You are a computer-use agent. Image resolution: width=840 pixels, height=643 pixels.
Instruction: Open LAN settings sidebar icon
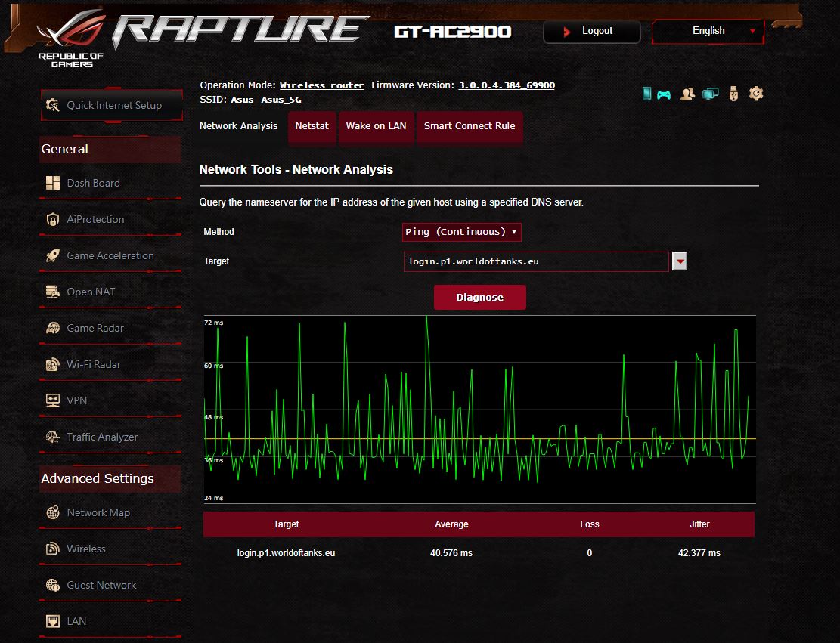tap(53, 621)
